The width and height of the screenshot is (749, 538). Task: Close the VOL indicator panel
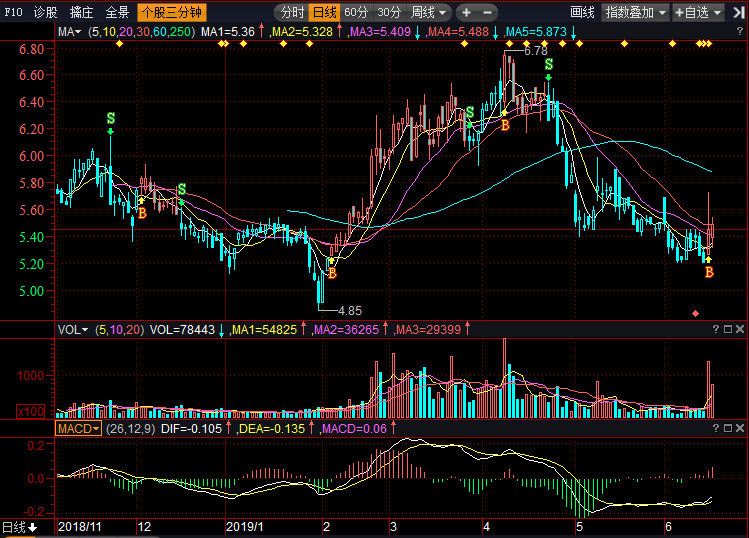741,329
